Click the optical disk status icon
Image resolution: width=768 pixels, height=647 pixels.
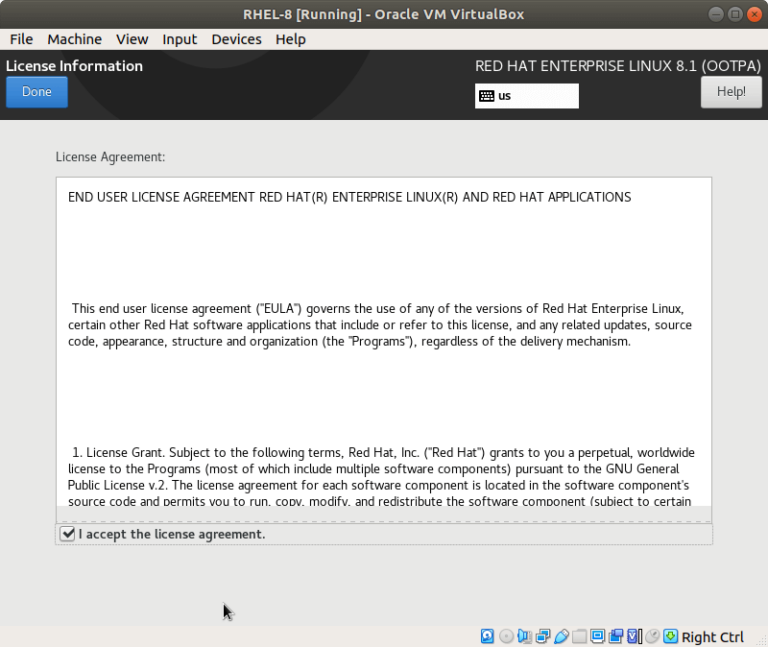coord(506,636)
